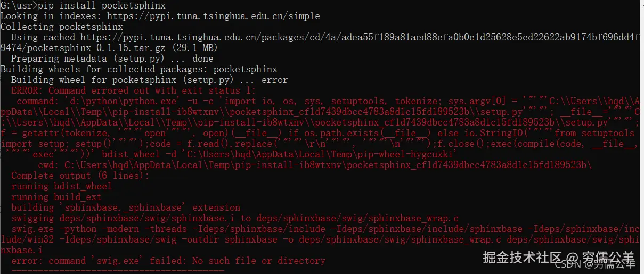Click 'Building wheels for collected packages' line

point(138,69)
